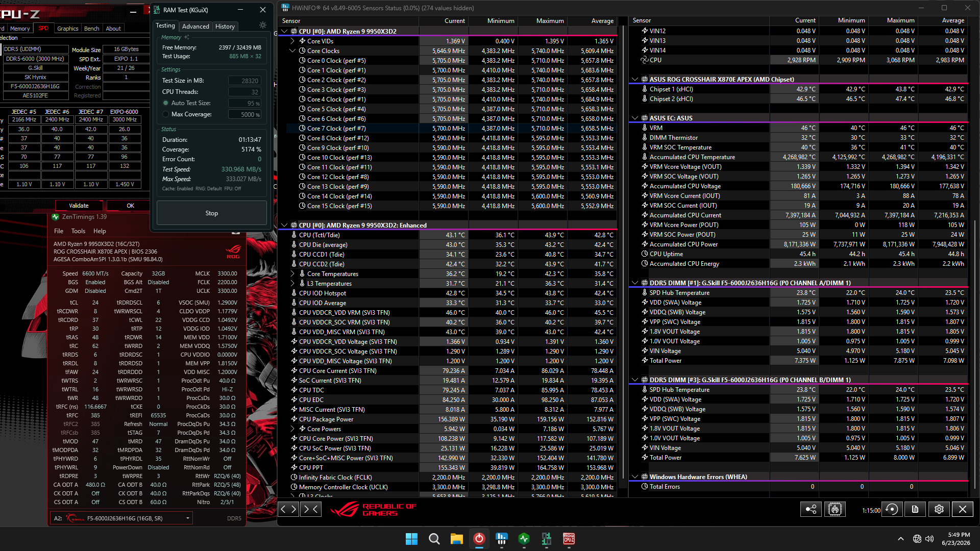This screenshot has height=551, width=980.
Task: Start logging with the document icon
Action: [915, 509]
